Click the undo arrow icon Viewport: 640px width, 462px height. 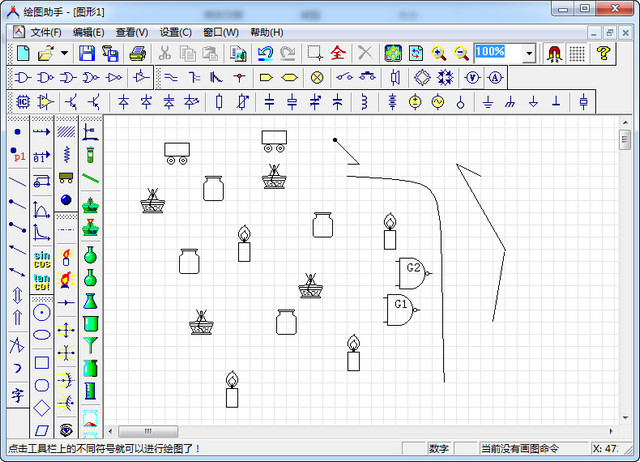pyautogui.click(x=265, y=53)
